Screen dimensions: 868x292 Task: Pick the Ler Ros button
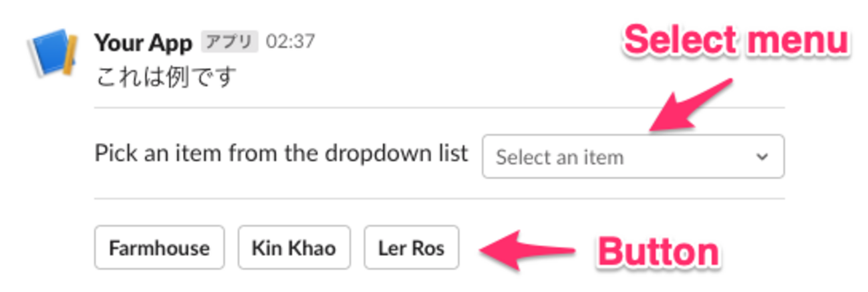point(411,248)
